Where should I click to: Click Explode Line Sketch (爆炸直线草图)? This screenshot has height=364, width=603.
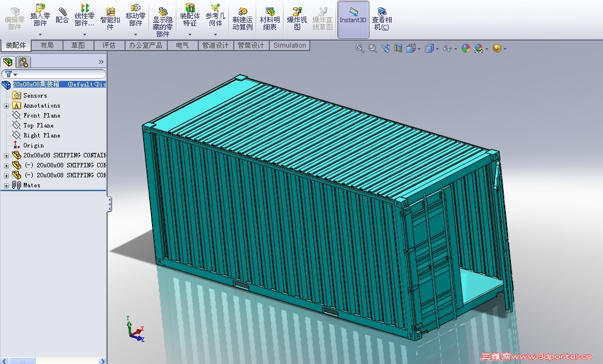[322, 18]
